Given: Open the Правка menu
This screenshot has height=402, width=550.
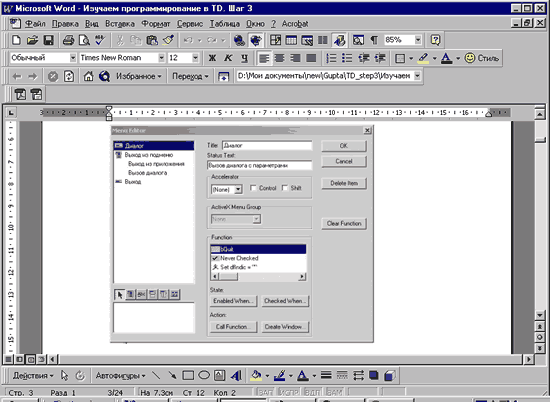Looking at the screenshot, I should pos(65,24).
